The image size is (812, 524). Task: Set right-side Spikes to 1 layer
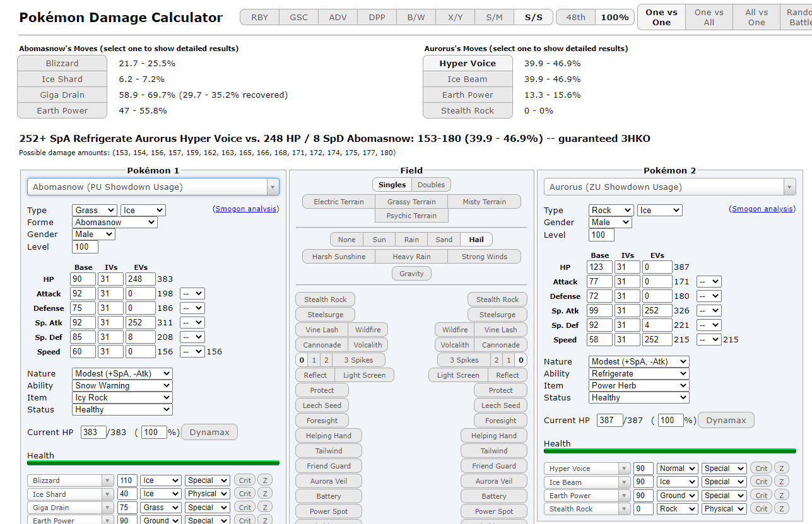tap(509, 360)
